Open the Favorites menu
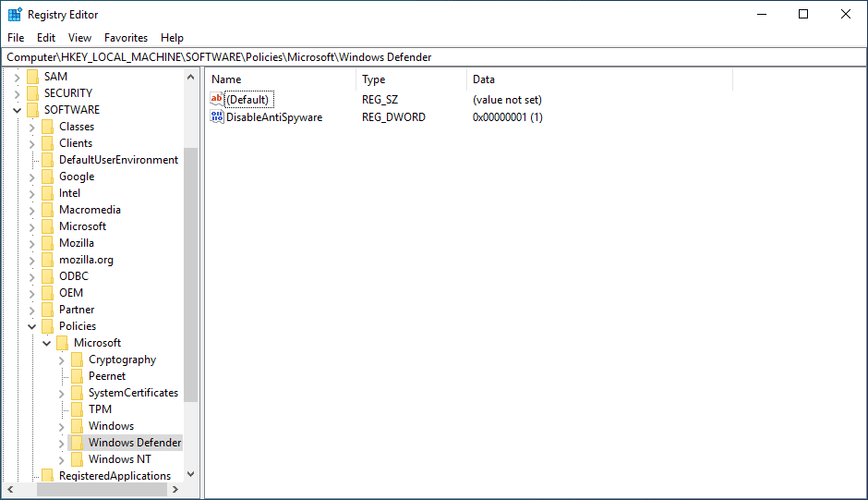 click(x=127, y=38)
